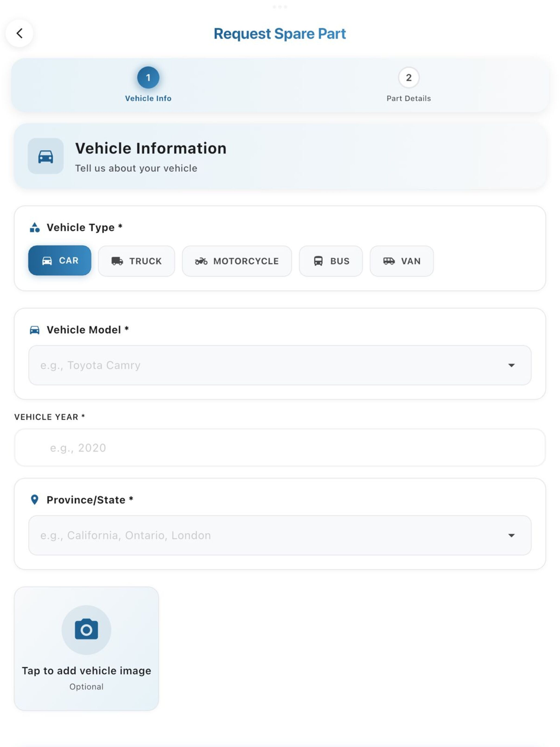
Task: Go back using the back arrow
Action: [x=19, y=33]
